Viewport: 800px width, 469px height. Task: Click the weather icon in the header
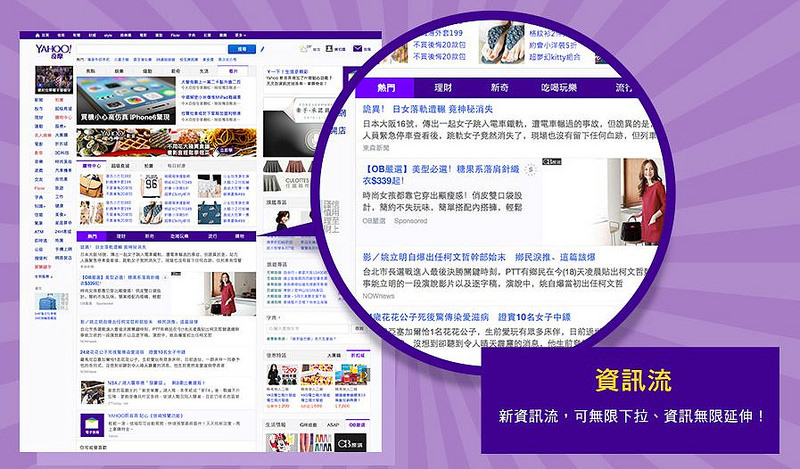click(x=305, y=48)
